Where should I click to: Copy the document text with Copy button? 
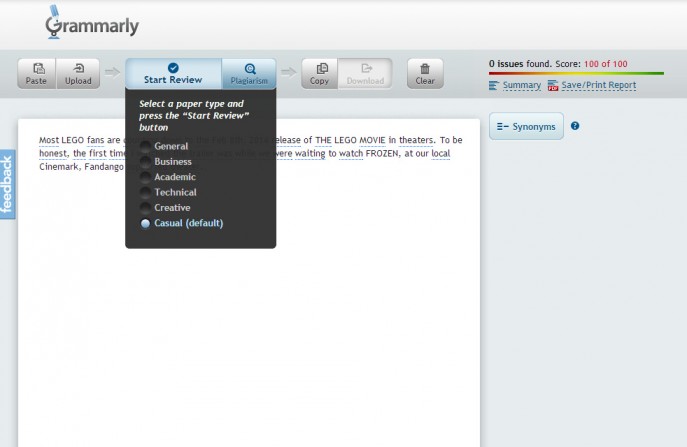(319, 74)
